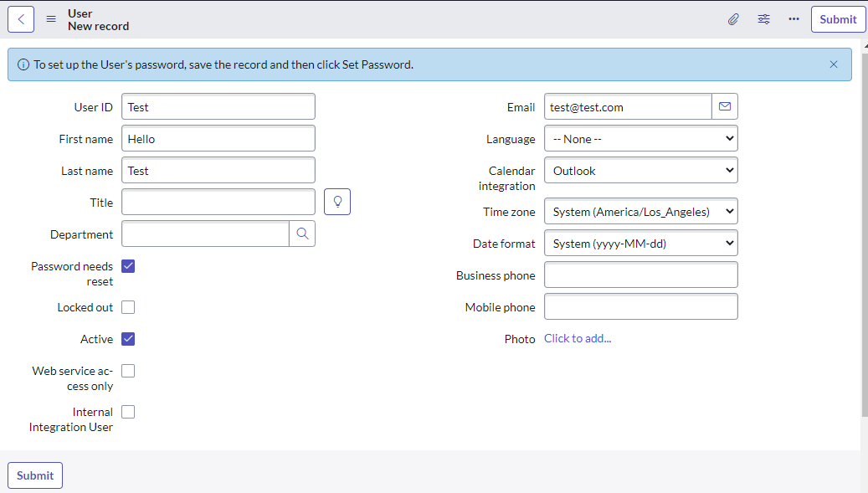Click the Business phone input field
Viewport: 868px width, 493px height.
tap(641, 275)
